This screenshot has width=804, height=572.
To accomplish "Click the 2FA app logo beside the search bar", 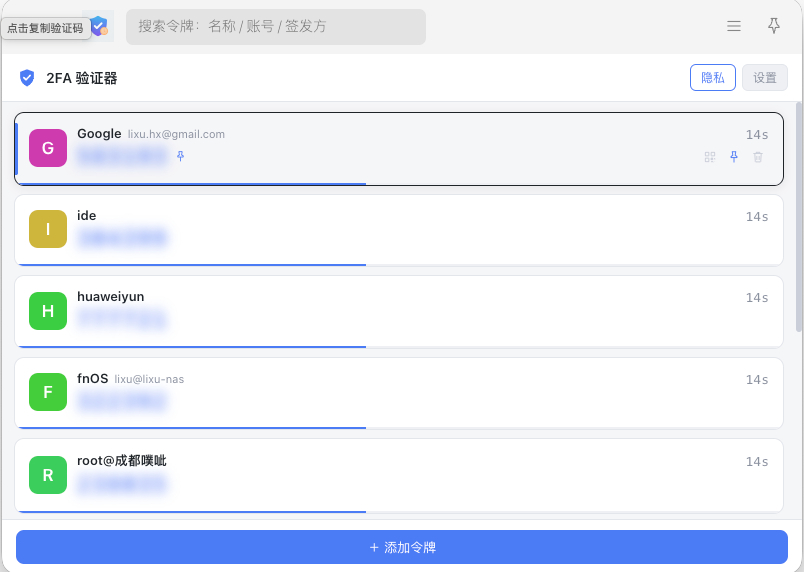I will click(x=98, y=26).
